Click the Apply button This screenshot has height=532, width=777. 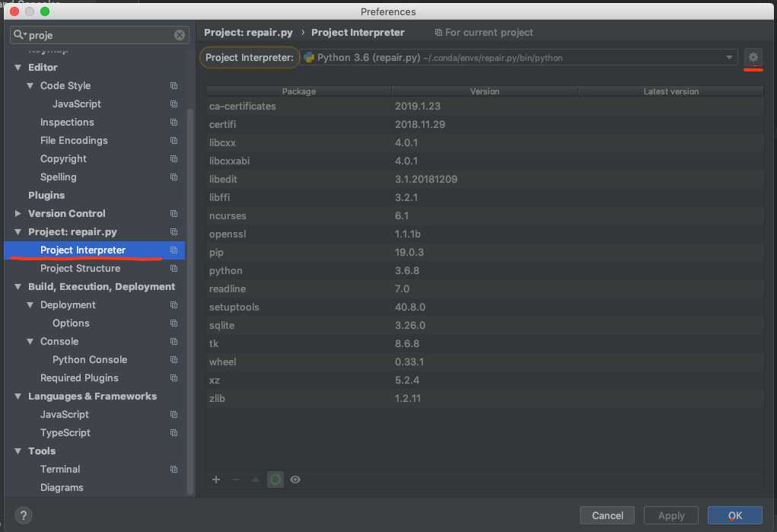coord(671,515)
